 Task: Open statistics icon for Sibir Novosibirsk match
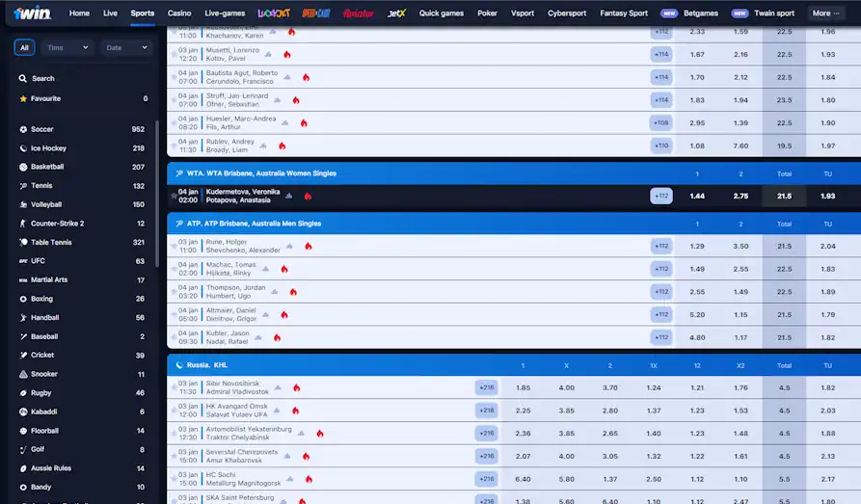click(278, 387)
